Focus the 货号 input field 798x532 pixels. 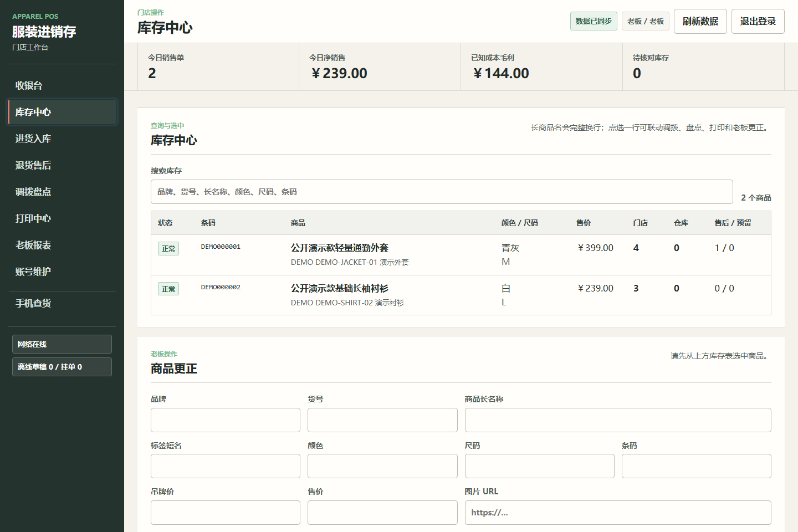tap(382, 420)
